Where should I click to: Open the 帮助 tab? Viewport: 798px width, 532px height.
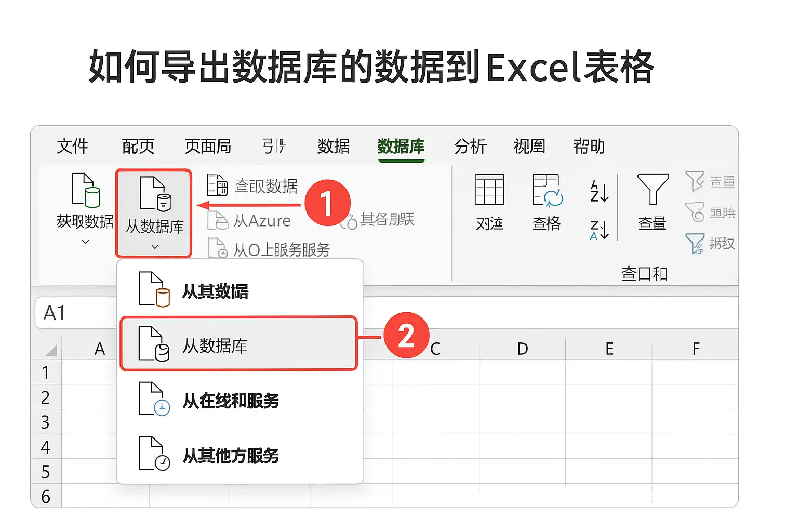pyautogui.click(x=589, y=147)
